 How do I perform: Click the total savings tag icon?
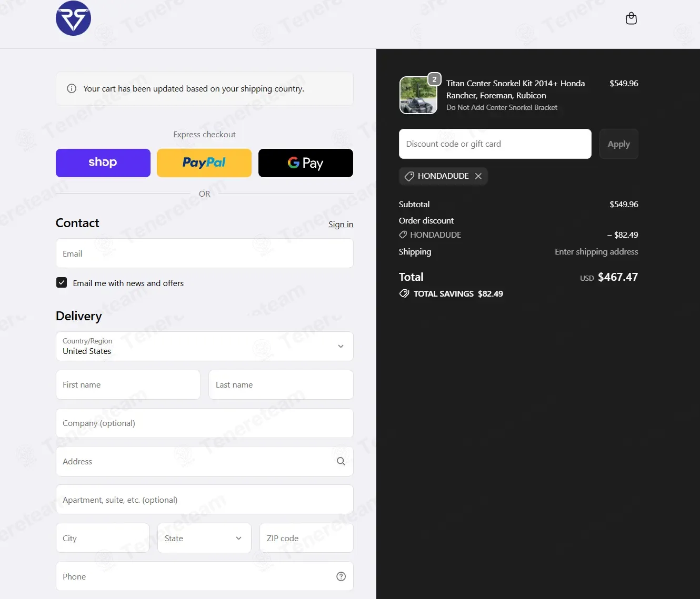(x=404, y=293)
